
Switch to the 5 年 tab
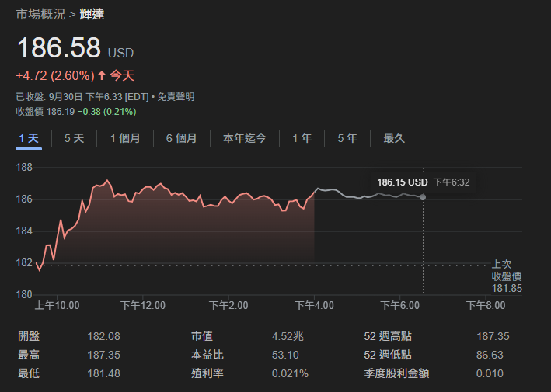[347, 138]
